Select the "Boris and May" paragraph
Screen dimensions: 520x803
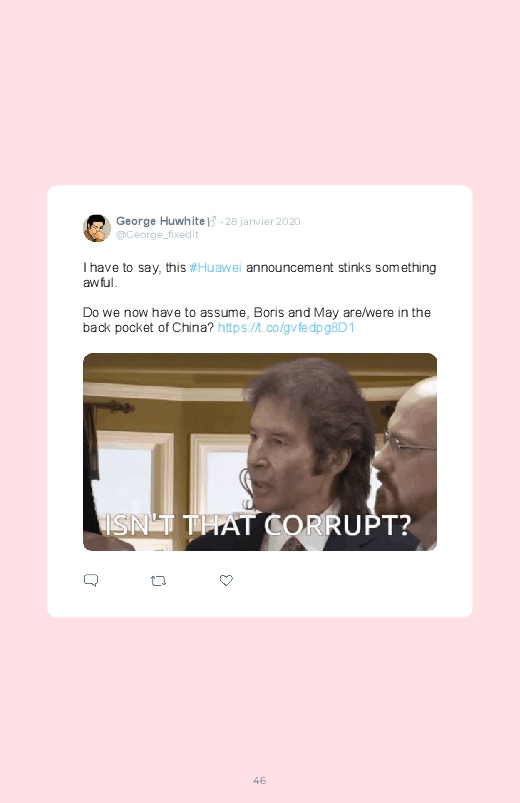tap(257, 320)
